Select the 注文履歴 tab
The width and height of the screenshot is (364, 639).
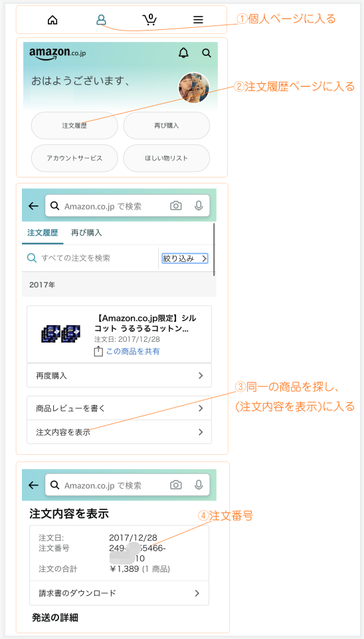point(43,233)
